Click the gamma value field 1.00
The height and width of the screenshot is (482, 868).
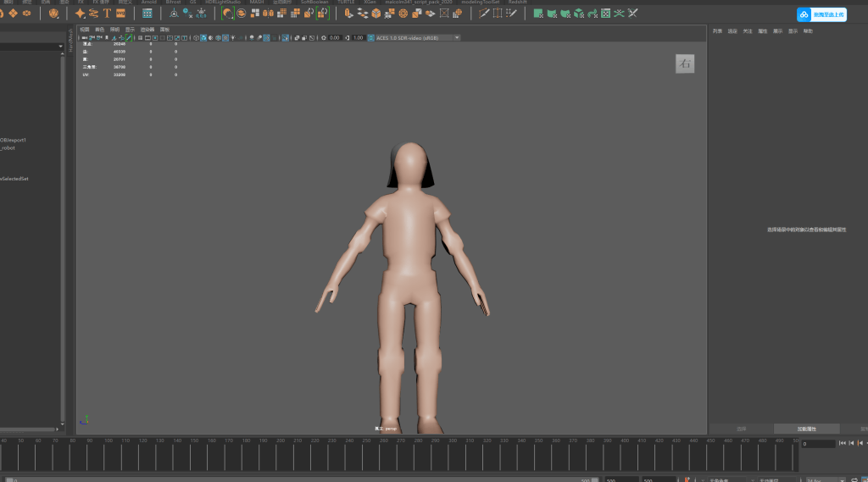coord(359,38)
